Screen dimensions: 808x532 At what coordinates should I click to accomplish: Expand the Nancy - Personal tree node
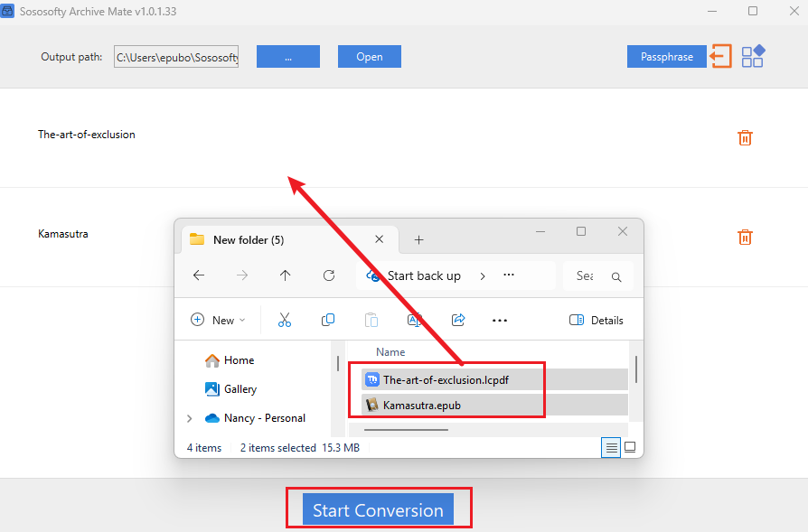189,419
